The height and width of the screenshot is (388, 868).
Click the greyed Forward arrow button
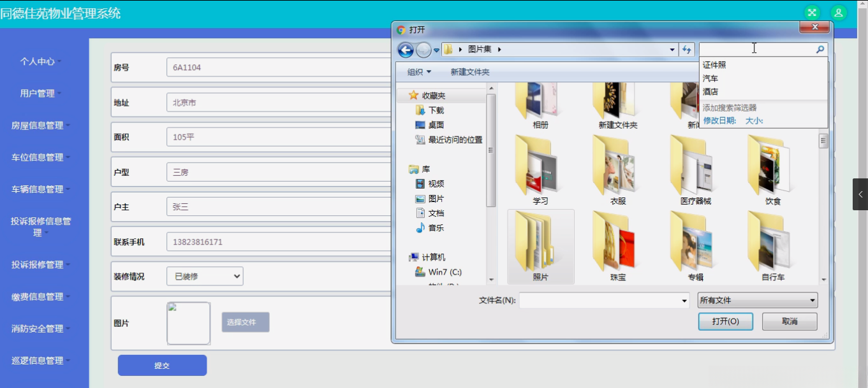tap(423, 50)
